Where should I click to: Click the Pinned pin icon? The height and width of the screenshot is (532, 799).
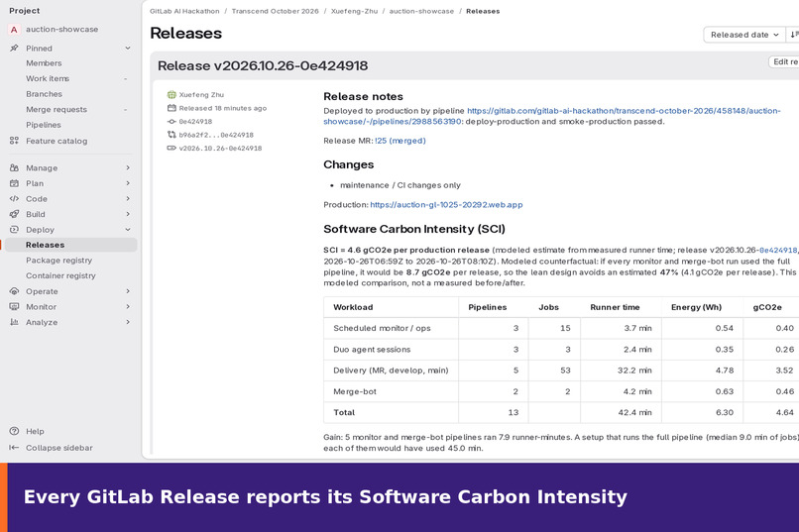click(14, 49)
